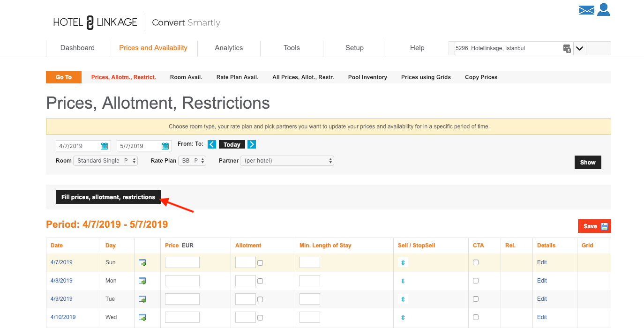Open the Analytics menu
644x328 pixels.
[x=229, y=48]
